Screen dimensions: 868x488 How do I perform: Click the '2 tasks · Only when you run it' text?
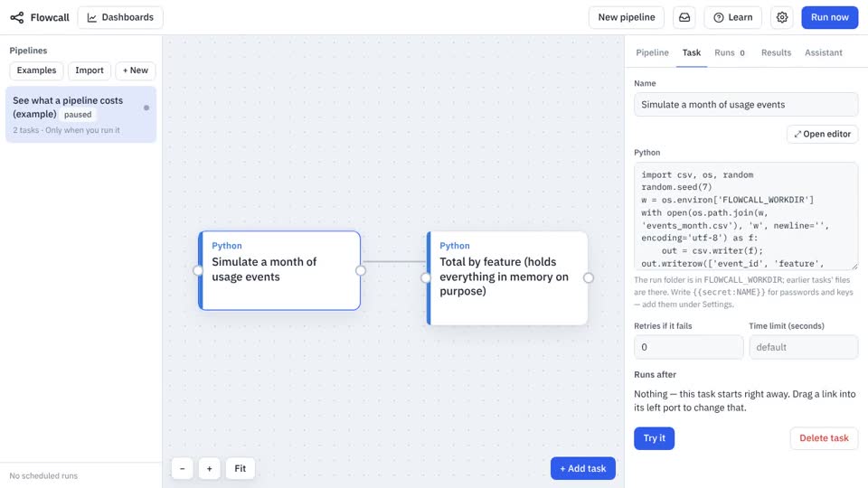66,130
